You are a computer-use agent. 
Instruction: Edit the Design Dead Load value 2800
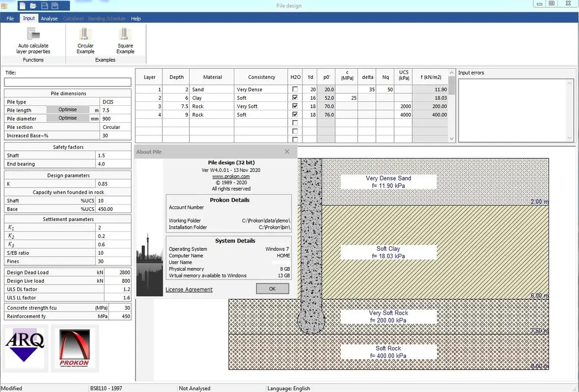pos(118,272)
